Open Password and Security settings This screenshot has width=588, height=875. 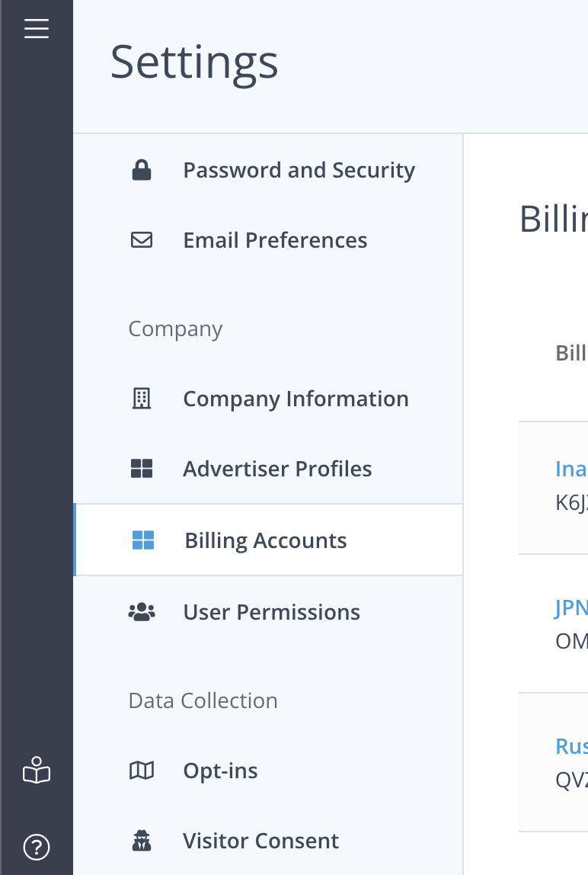268,170
